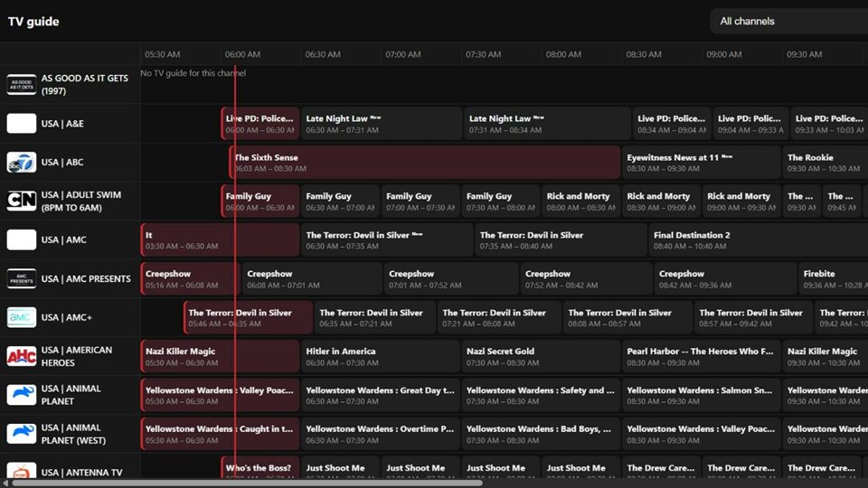Image resolution: width=868 pixels, height=488 pixels.
Task: Select Nazi Secret Gold program
Action: pyautogui.click(x=541, y=356)
